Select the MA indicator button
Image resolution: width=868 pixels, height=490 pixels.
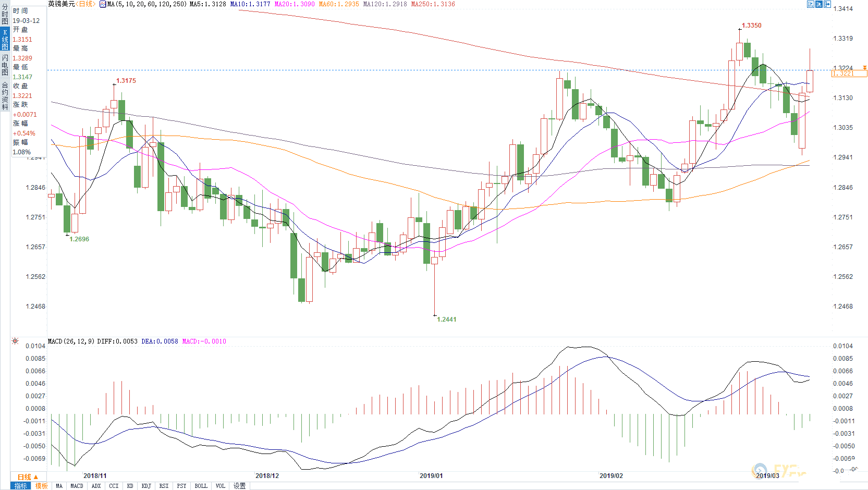pos(59,486)
